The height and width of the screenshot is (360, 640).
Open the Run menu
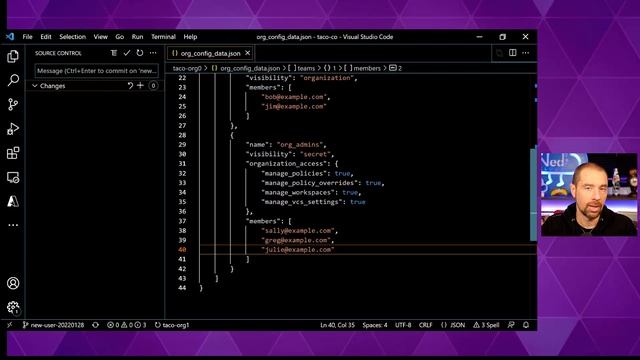pyautogui.click(x=138, y=37)
